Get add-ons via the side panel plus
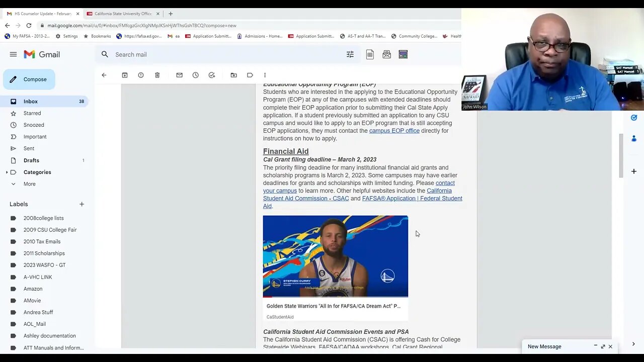The image size is (644, 362). [634, 171]
